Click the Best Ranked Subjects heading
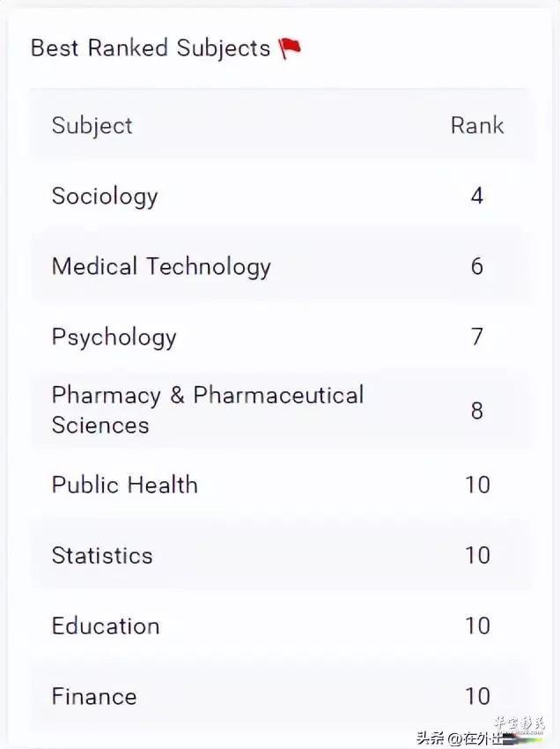The image size is (560, 749). pos(151,48)
